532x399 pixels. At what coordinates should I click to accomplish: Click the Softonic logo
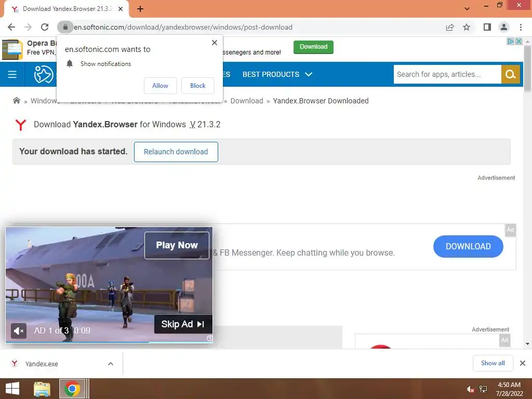(x=44, y=74)
